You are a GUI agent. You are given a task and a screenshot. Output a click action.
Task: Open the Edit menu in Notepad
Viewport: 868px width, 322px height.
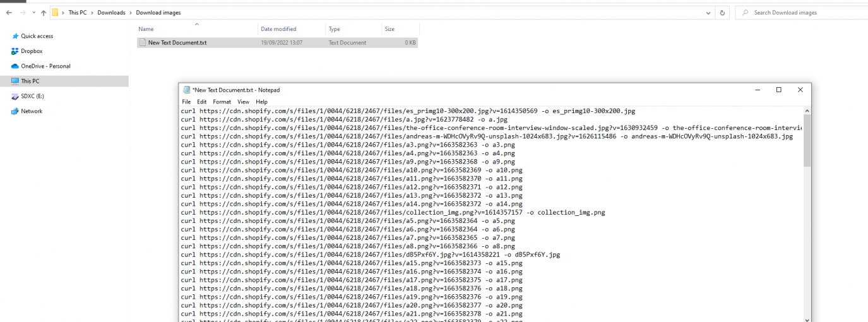coord(201,102)
